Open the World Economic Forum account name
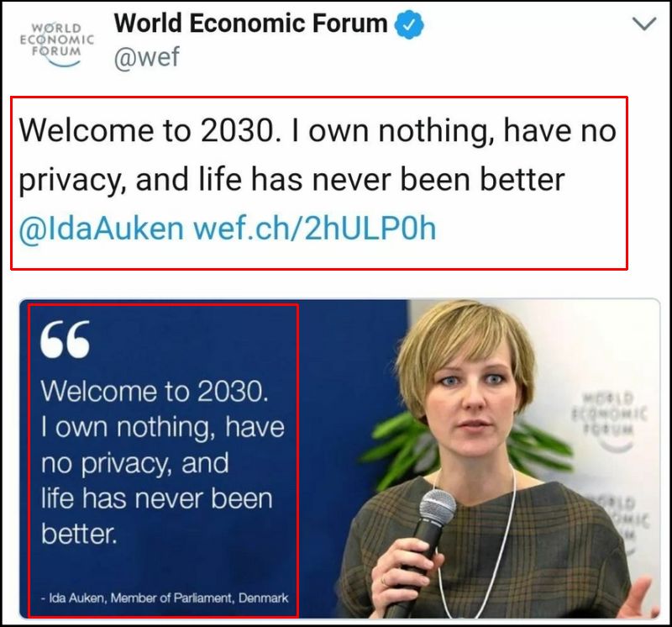Viewport: 672px width, 627px height. coord(250,24)
